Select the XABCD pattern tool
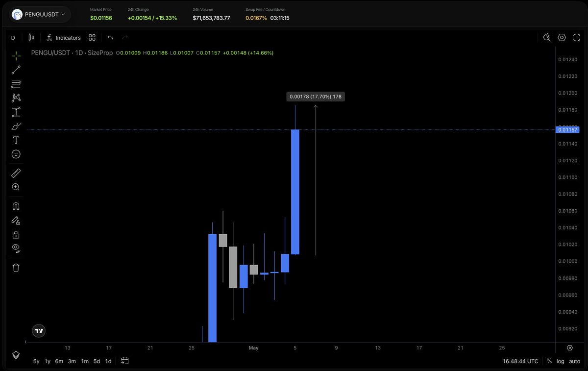This screenshot has width=588, height=371. 16,98
